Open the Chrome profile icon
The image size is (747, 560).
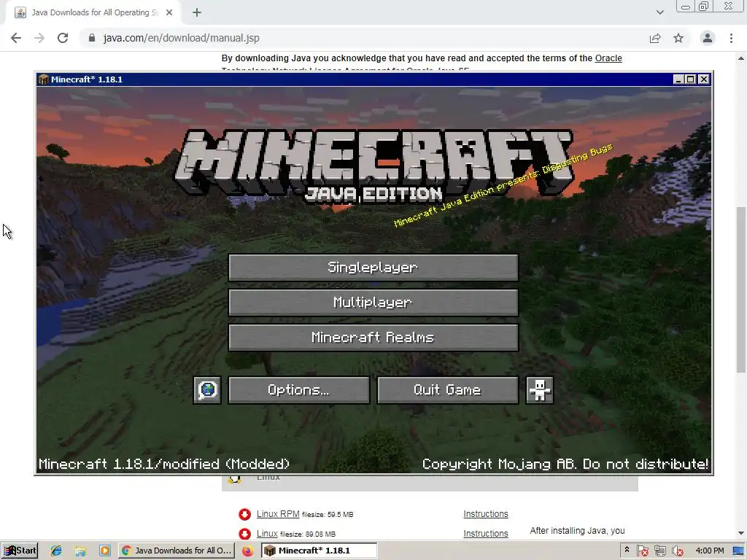[708, 38]
